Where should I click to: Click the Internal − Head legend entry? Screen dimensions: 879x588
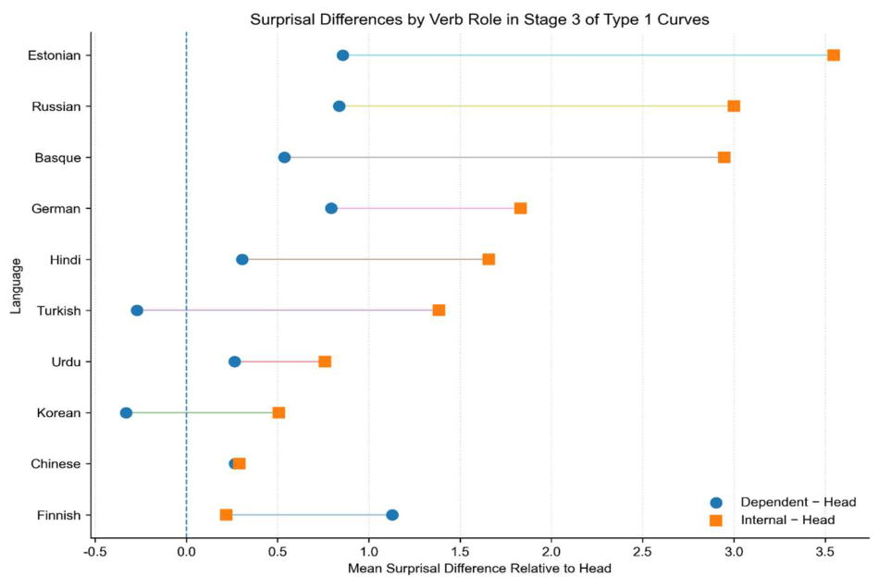(x=772, y=521)
